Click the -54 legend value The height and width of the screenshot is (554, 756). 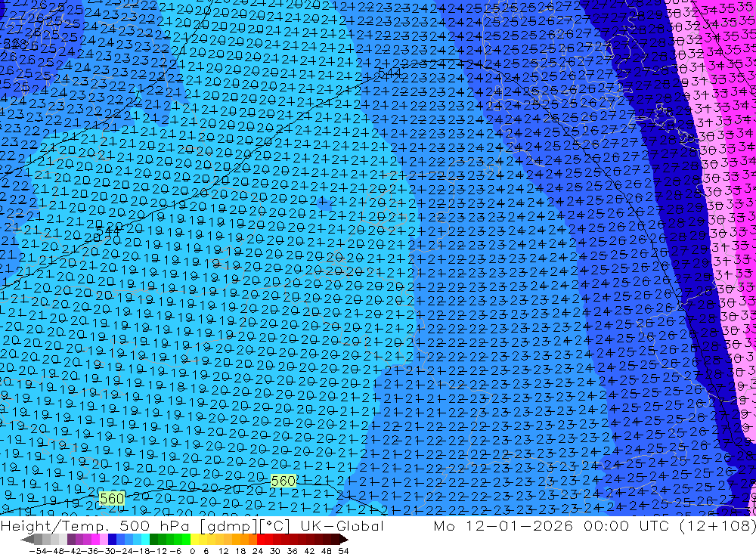tap(38, 551)
